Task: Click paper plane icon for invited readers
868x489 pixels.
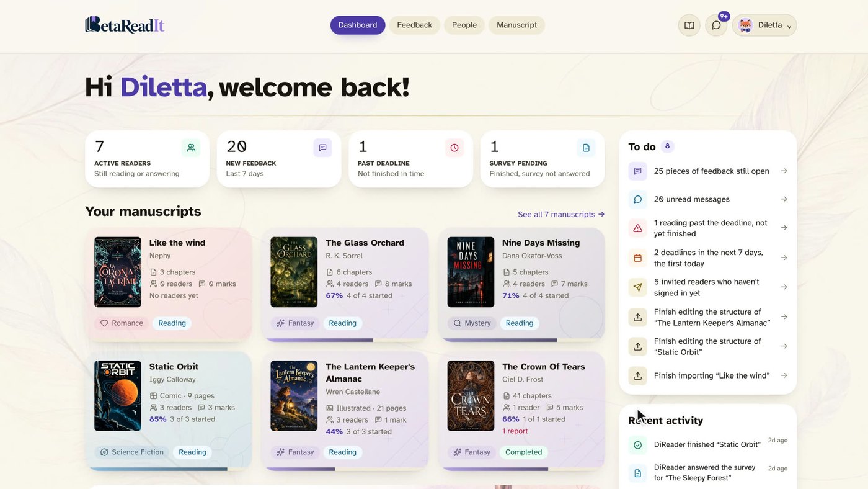Action: point(637,287)
